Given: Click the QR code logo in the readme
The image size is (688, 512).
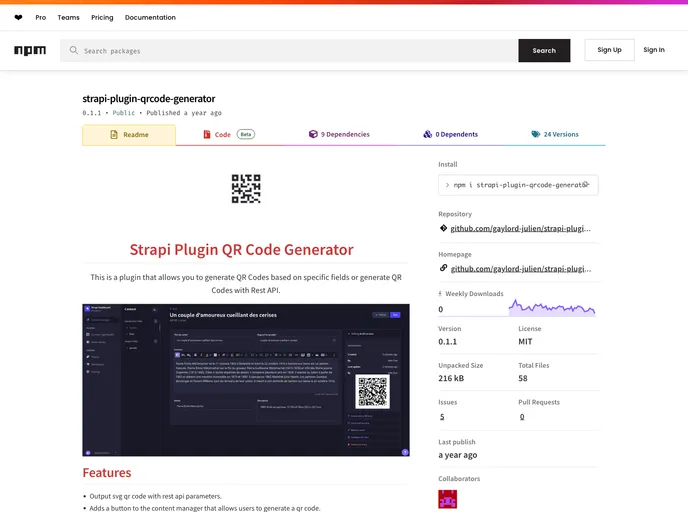Looking at the screenshot, I should 246,189.
